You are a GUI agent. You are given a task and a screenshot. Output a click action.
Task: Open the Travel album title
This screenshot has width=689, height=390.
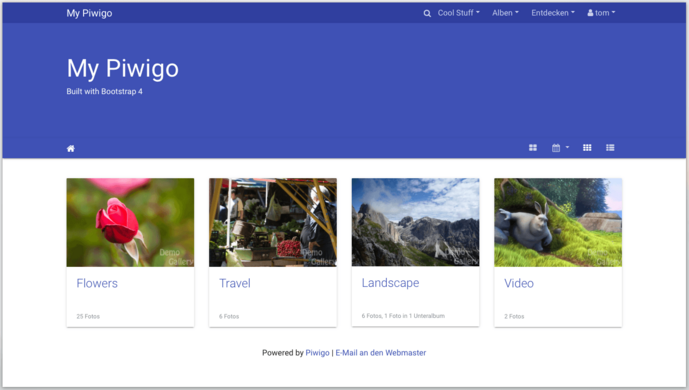point(235,283)
